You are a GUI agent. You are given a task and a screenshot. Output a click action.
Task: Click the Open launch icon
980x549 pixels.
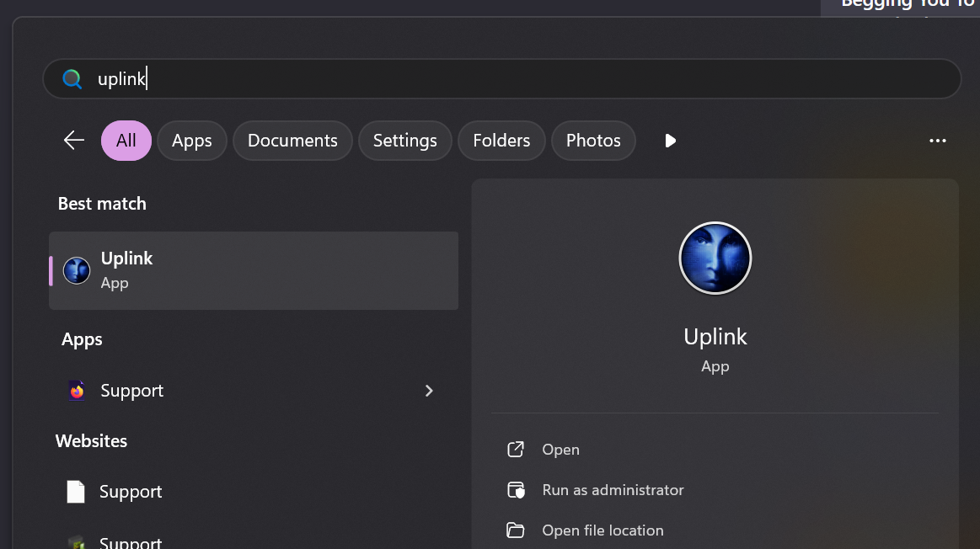click(516, 449)
